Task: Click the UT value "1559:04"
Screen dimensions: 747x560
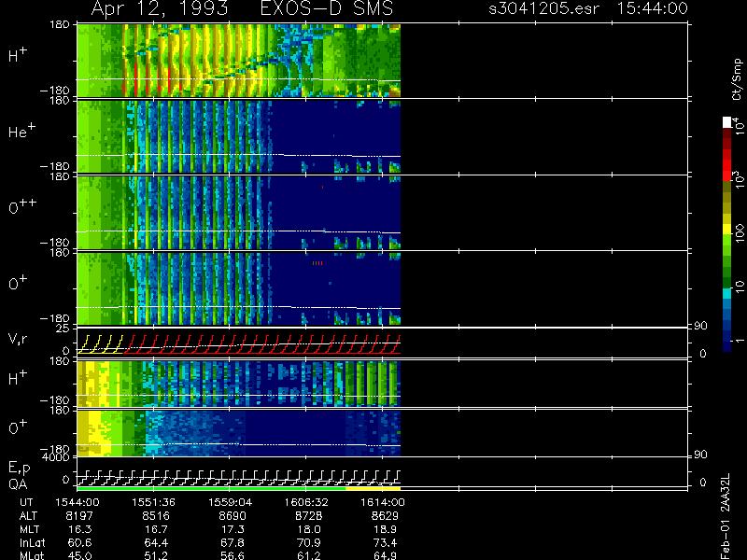Action: (x=230, y=502)
